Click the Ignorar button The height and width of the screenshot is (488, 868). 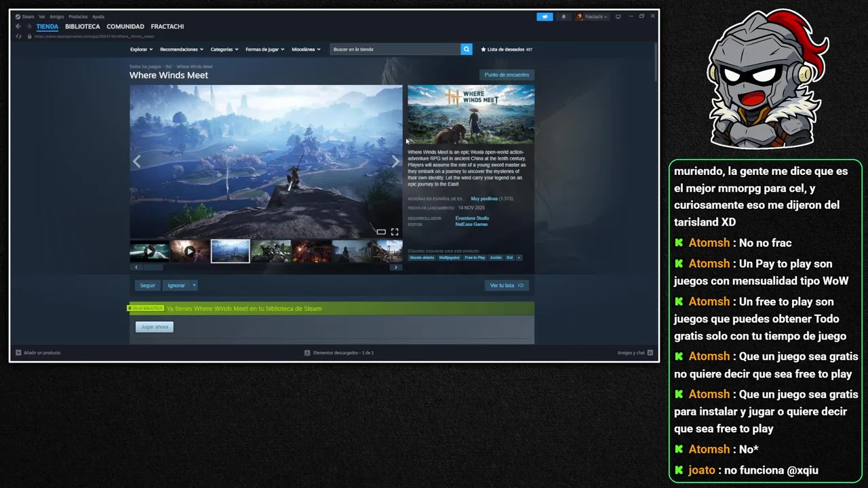click(x=176, y=285)
